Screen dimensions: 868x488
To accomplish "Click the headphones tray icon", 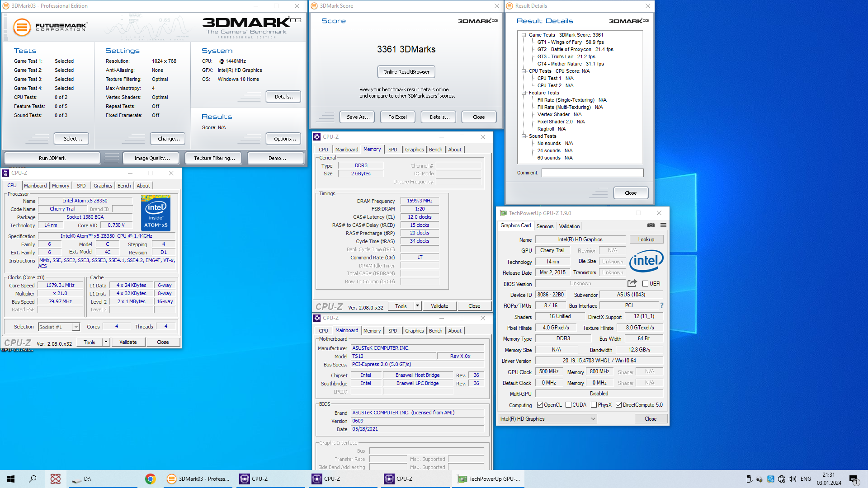I will (759, 479).
